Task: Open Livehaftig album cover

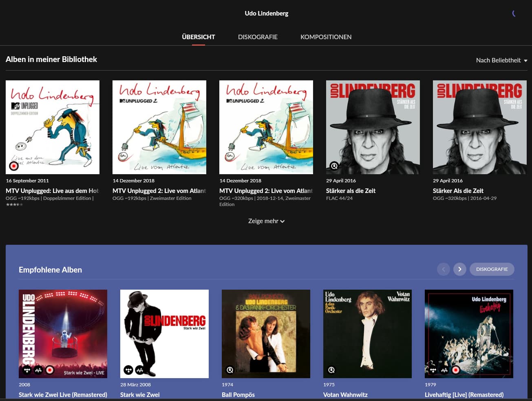Action: coord(469,334)
